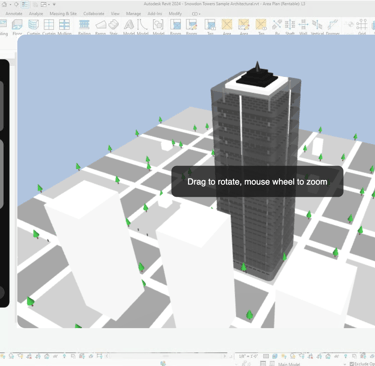Image resolution: width=375 pixels, height=366 pixels.
Task: Open the view scale 1/8" = 1'-0" selector
Action: tap(248, 356)
